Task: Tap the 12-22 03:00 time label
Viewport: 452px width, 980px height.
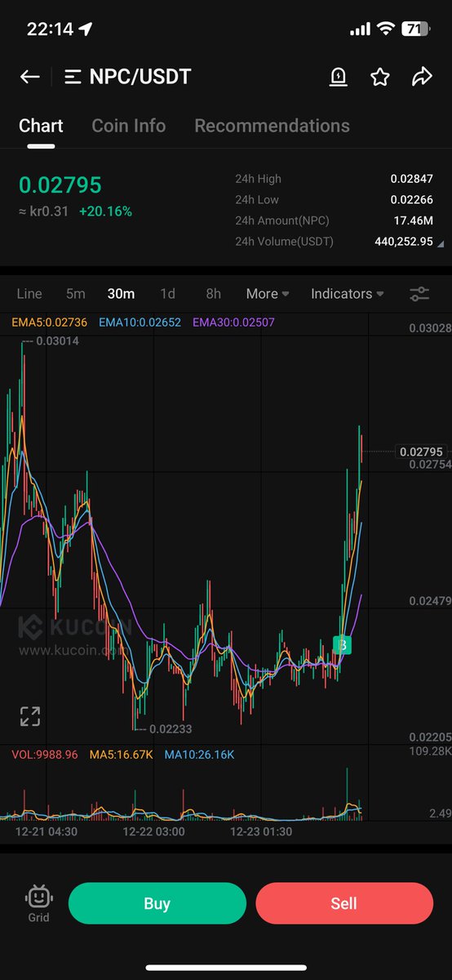Action: (x=153, y=831)
